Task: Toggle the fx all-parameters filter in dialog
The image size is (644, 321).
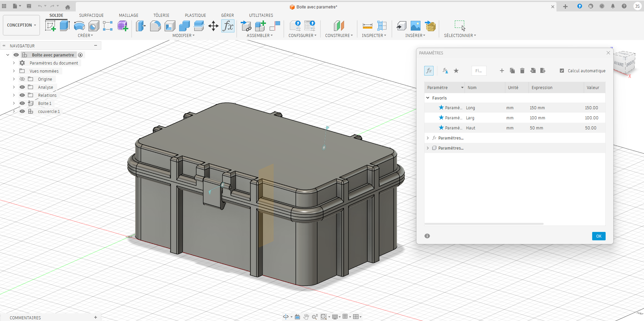Action: tap(429, 71)
